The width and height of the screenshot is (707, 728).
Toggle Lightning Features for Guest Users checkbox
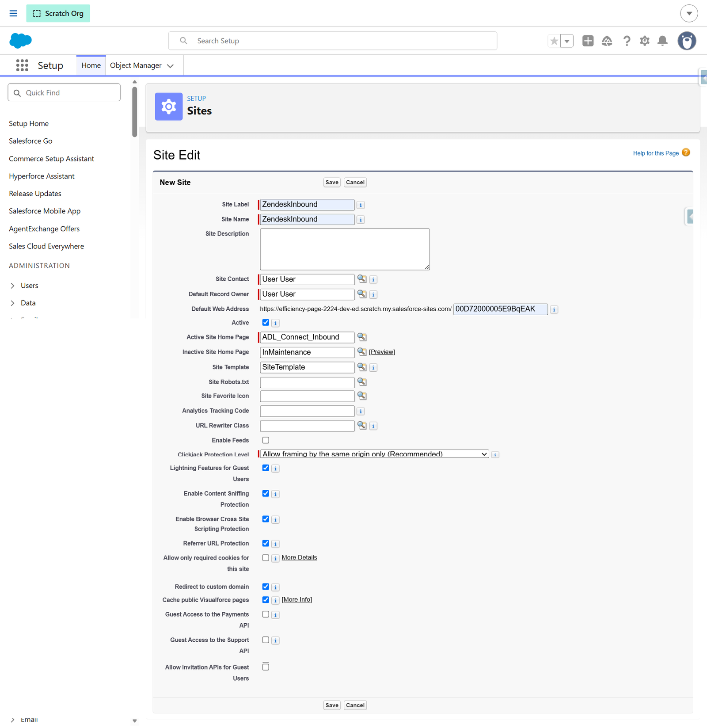pyautogui.click(x=266, y=468)
